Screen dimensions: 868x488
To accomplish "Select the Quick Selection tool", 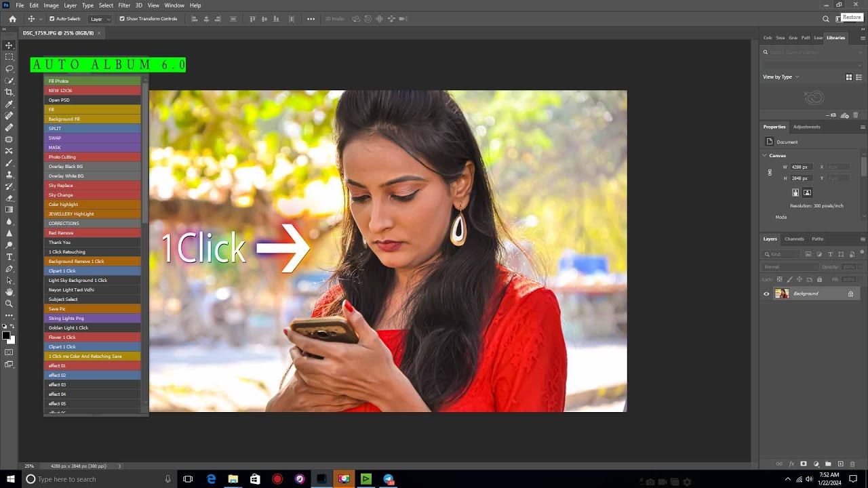I will click(x=9, y=81).
